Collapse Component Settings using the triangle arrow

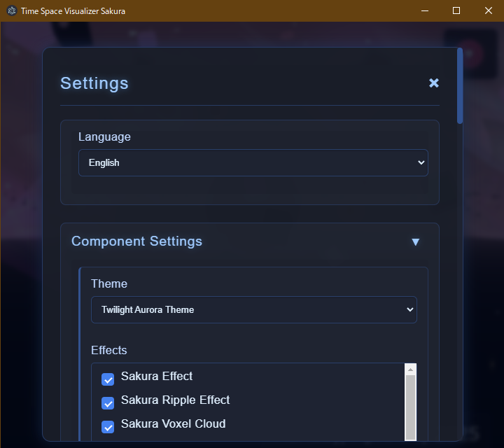click(x=416, y=241)
